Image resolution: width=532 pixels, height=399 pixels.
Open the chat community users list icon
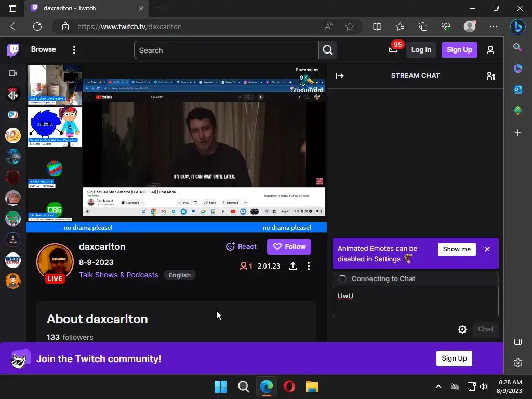pos(490,76)
